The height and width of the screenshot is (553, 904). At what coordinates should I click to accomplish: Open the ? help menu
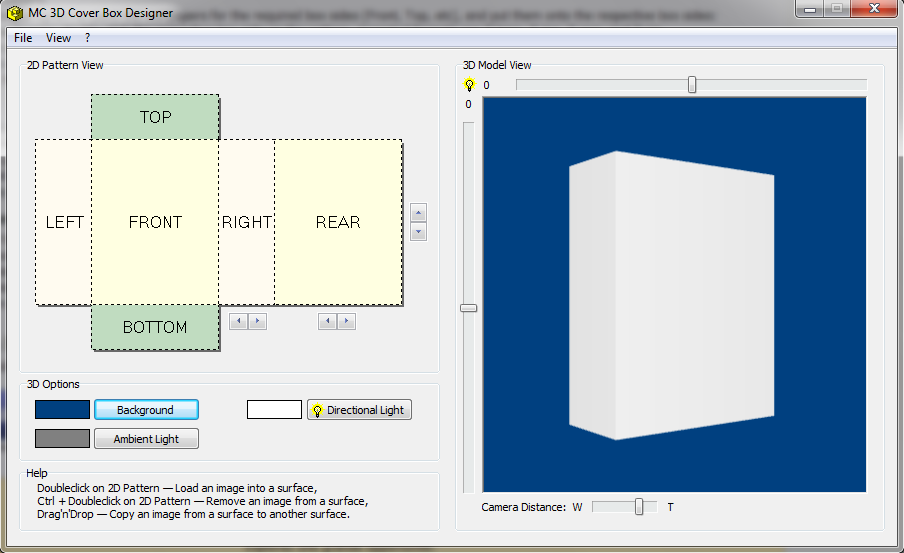tap(88, 38)
